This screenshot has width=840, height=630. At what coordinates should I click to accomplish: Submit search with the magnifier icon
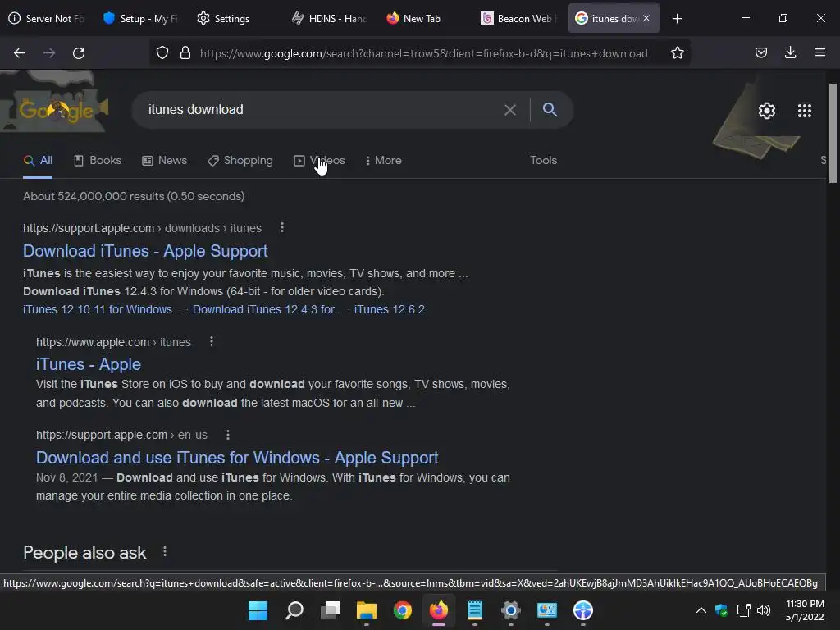coord(550,110)
